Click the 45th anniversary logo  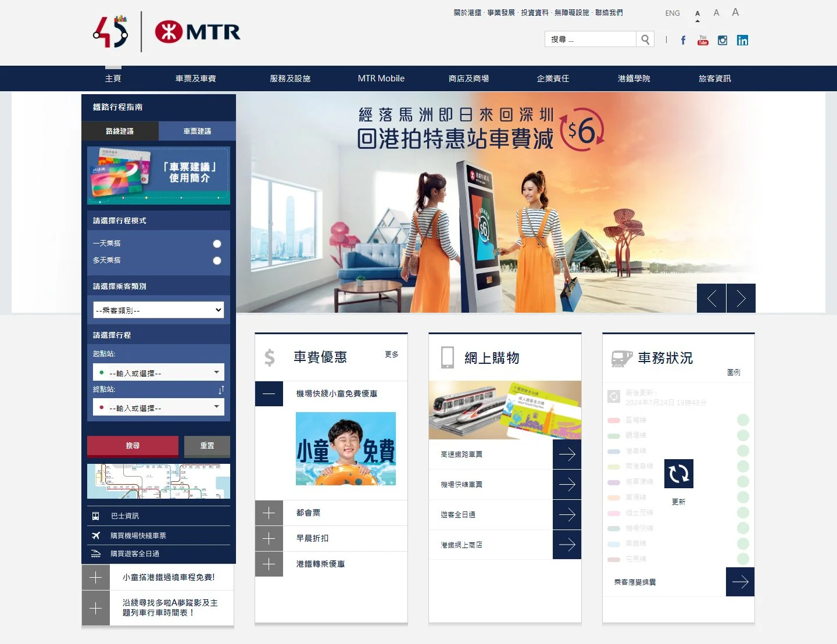pos(110,31)
